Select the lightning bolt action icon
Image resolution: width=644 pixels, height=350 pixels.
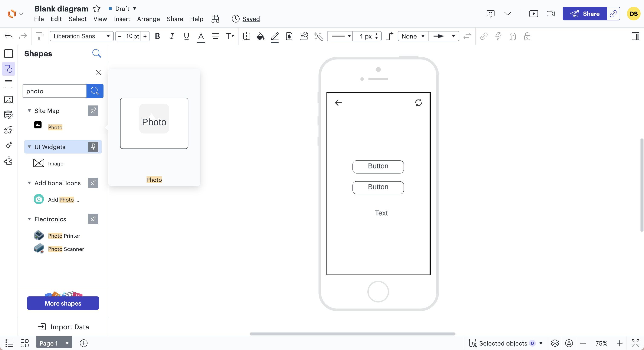[498, 36]
